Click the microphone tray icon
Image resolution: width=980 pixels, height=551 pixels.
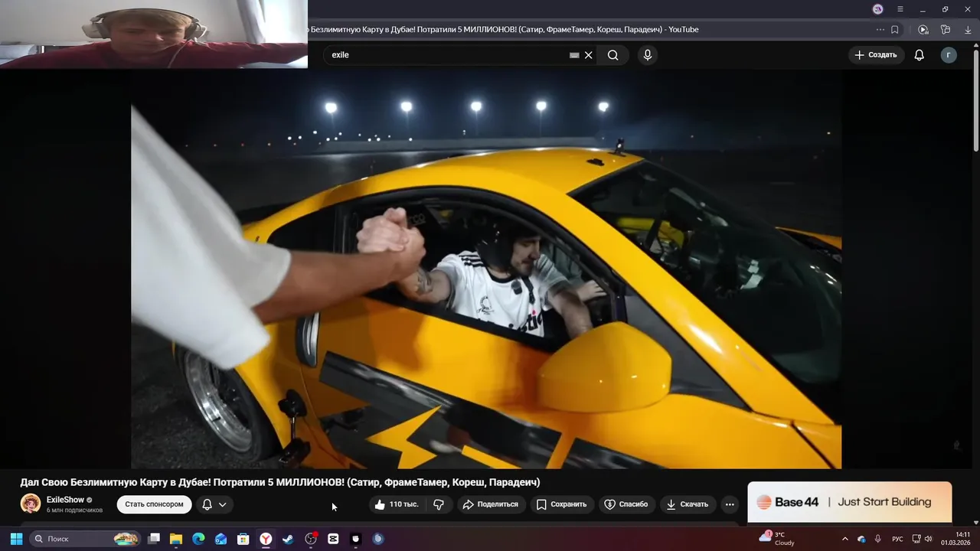coord(877,539)
